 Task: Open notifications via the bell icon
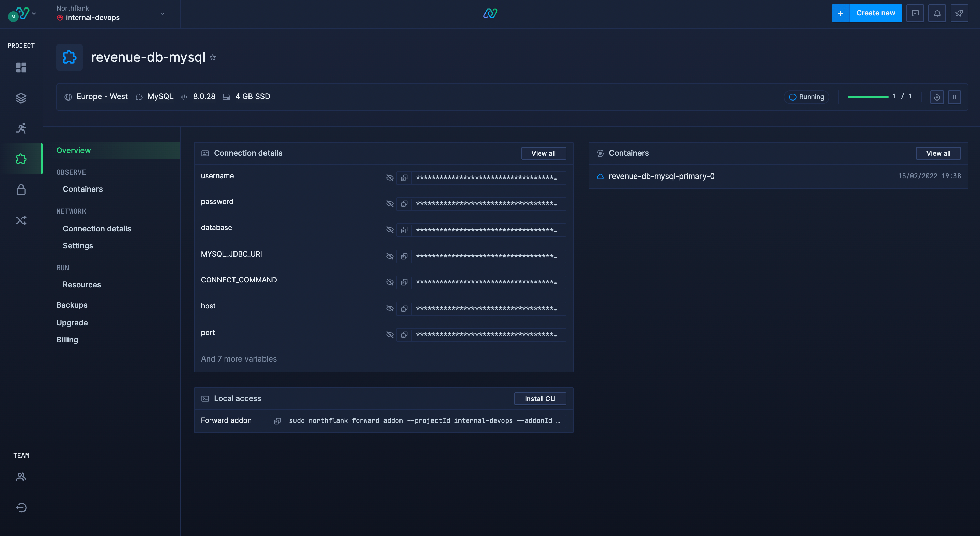click(937, 13)
